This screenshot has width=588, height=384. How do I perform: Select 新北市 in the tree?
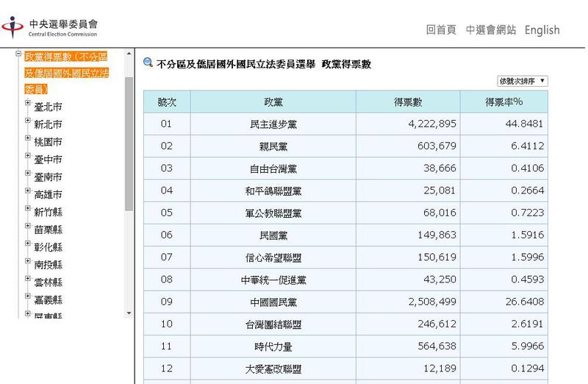point(48,124)
